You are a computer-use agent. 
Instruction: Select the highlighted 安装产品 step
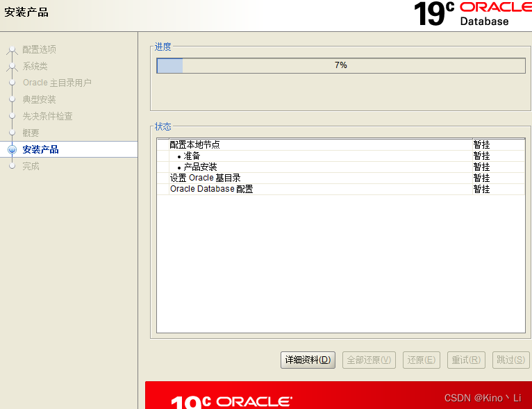click(69, 149)
